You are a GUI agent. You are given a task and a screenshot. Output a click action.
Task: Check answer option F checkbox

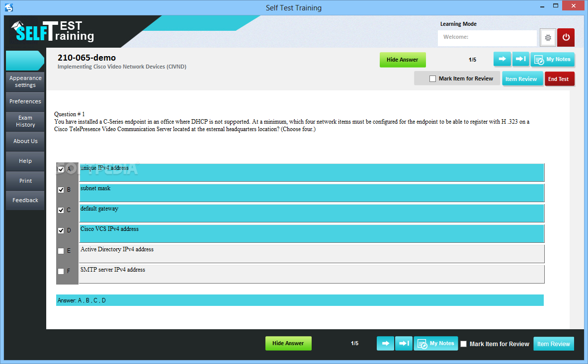tap(61, 271)
